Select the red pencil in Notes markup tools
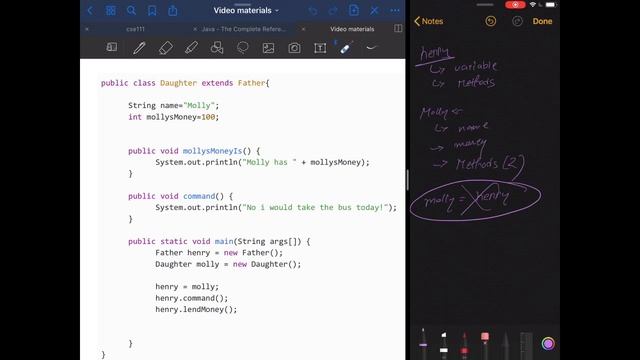Image resolution: width=640 pixels, height=360 pixels. pyautogui.click(x=464, y=345)
